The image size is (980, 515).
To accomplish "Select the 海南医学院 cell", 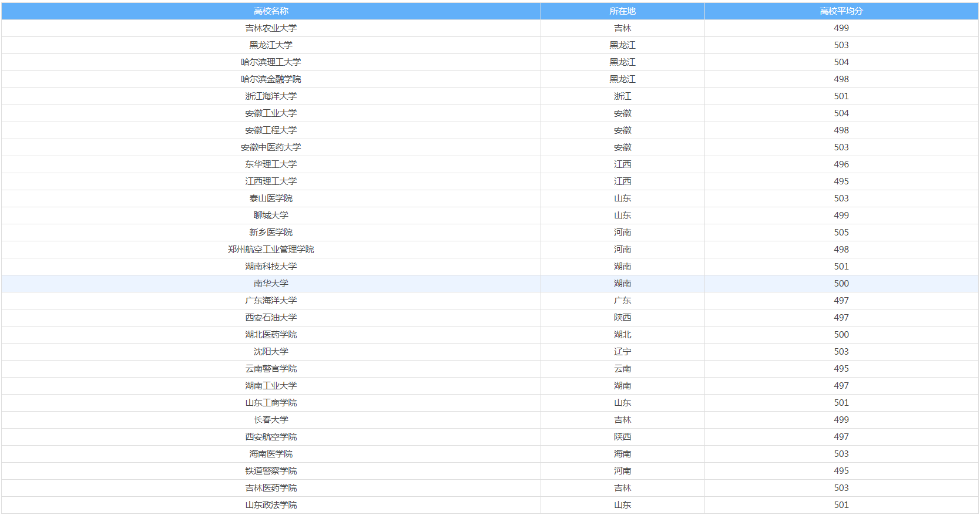I will (x=271, y=454).
